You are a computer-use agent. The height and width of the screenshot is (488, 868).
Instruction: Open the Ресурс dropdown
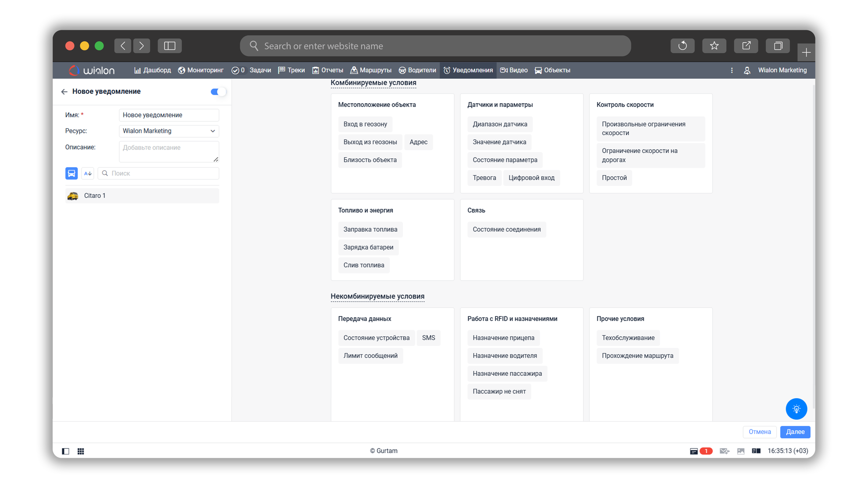(169, 131)
